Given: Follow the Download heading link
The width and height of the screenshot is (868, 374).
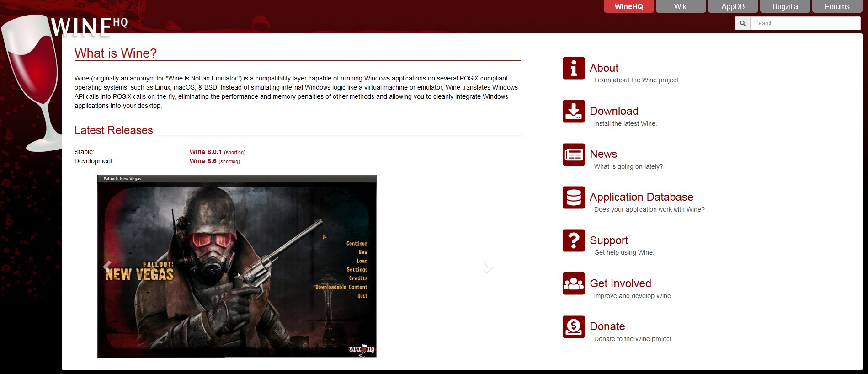Looking at the screenshot, I should tap(614, 111).
